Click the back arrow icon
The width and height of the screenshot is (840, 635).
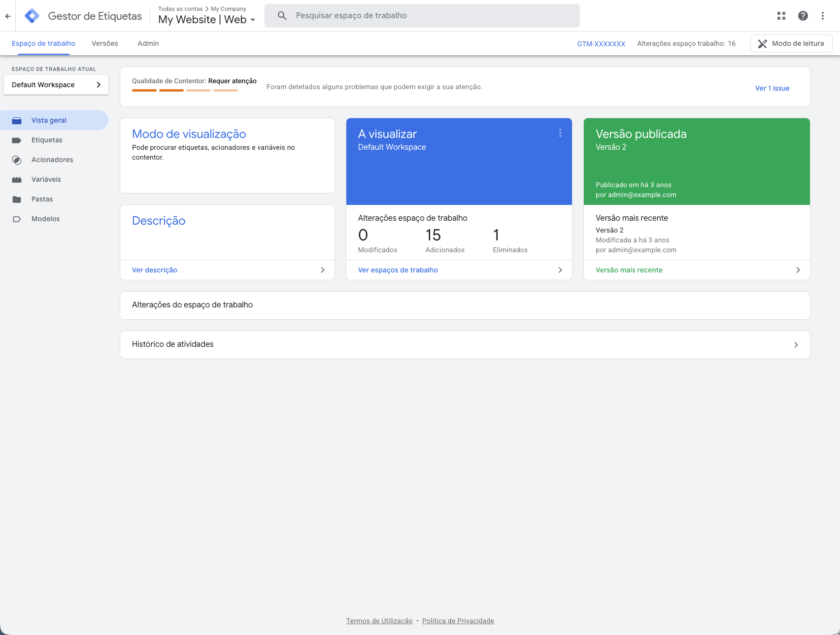8,16
